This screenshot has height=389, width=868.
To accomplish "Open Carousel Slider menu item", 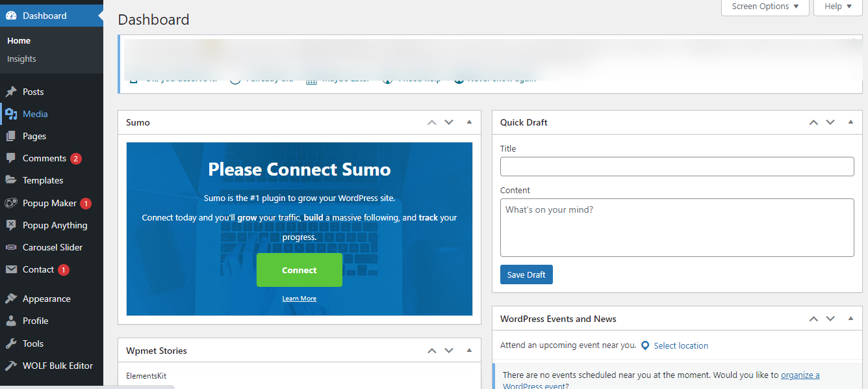I will [53, 247].
